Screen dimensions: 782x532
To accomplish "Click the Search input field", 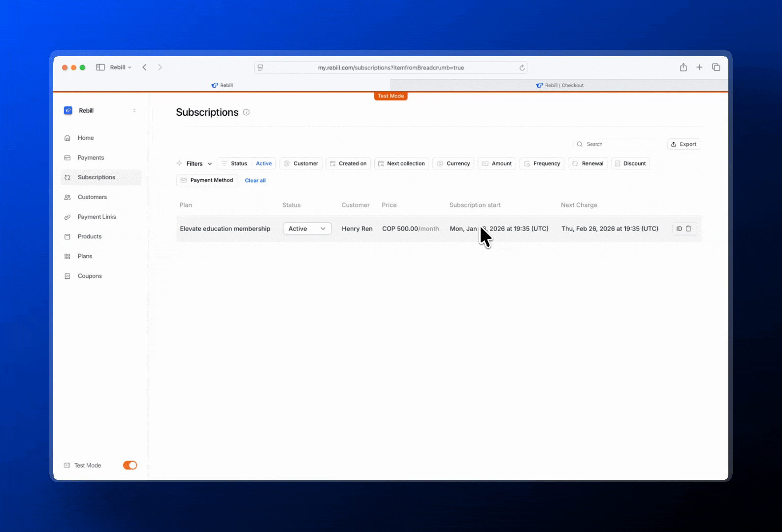I will pyautogui.click(x=620, y=144).
